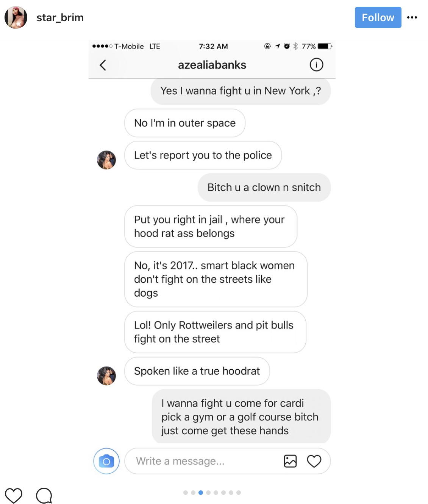Open the chat info circle icon
Image resolution: width=428 pixels, height=504 pixels.
pos(316,65)
